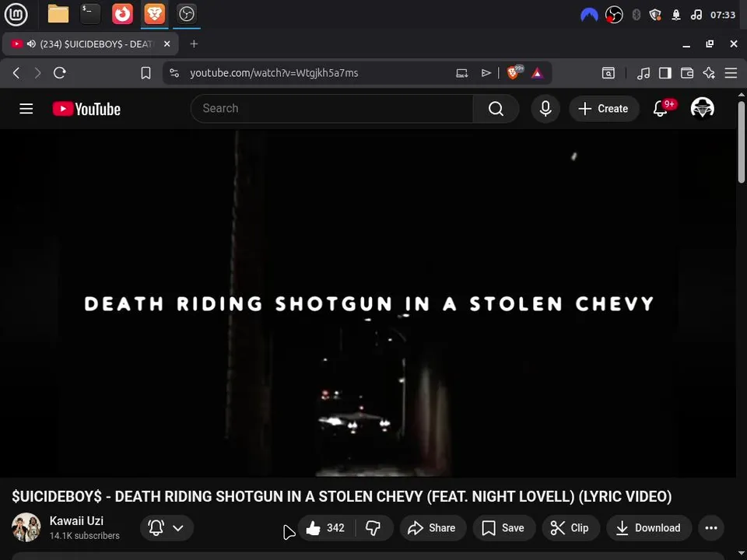The image size is (747, 560).
Task: Click the Brave playlist arrow icon in address bar
Action: (x=486, y=73)
